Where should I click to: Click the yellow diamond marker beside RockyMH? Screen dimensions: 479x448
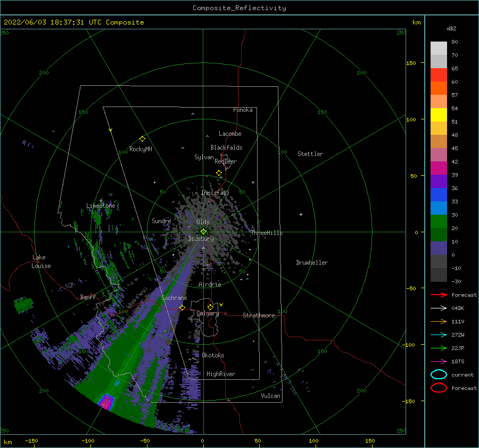coord(142,139)
